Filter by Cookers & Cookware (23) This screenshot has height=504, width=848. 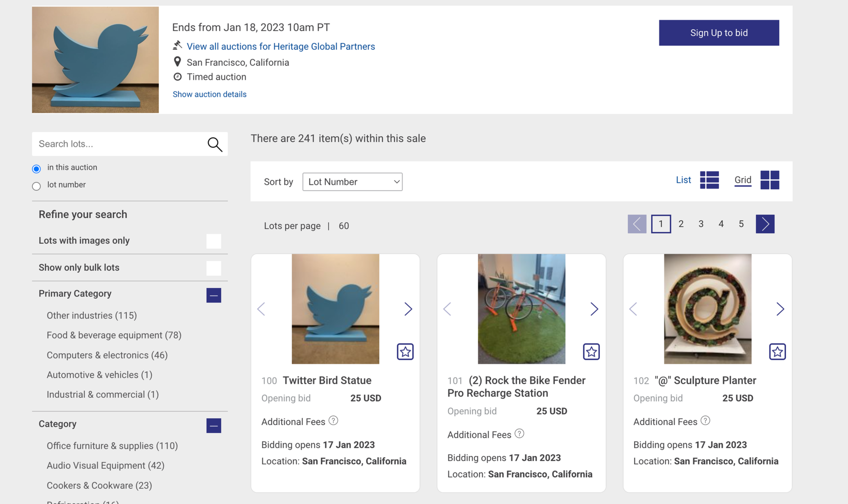(99, 486)
